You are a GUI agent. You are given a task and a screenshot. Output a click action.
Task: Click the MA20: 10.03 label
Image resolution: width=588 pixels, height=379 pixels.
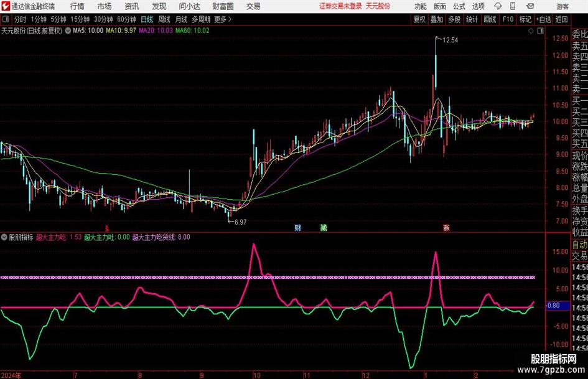156,30
